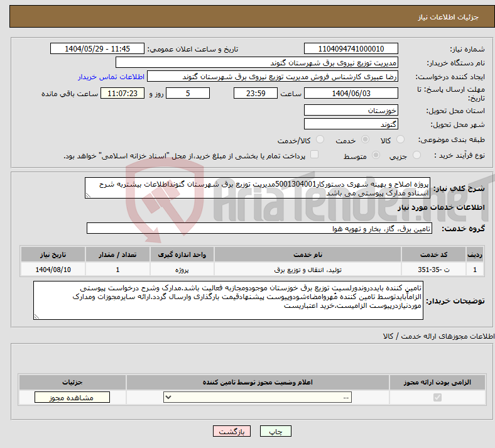Click the service group field تامین برق، گاز
The height and width of the screenshot is (448, 495).
[259, 228]
